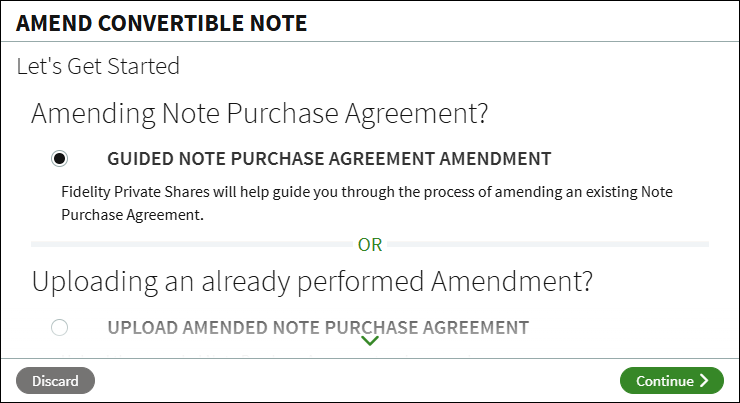The image size is (740, 403).
Task: Select the Guided Note Purchase Agreement Amendment radio
Action: point(59,158)
